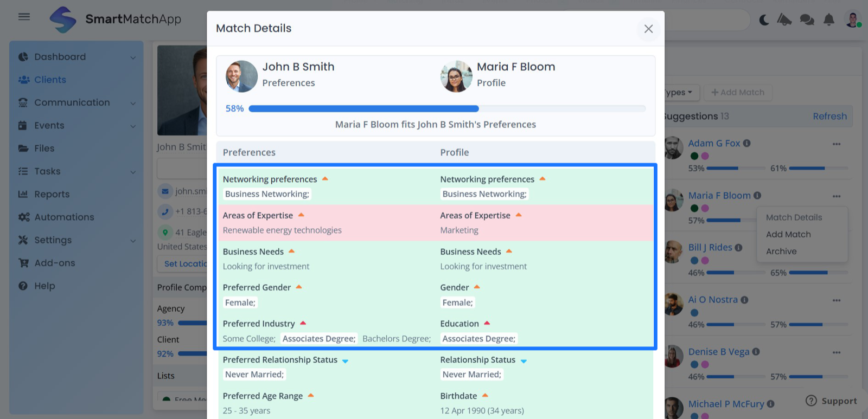868x419 pixels.
Task: Expand the Dashboard chevron
Action: click(x=133, y=57)
